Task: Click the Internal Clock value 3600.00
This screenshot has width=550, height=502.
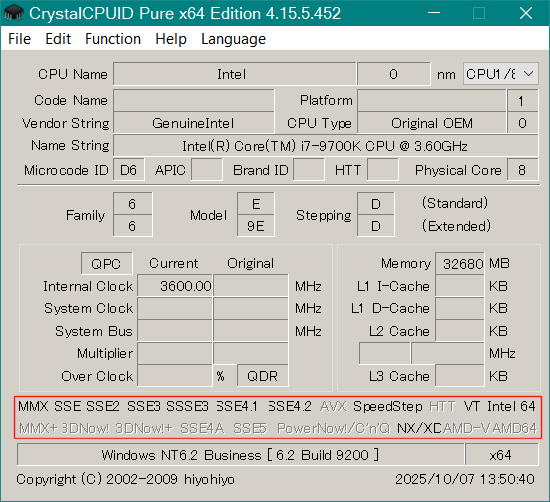Action: (175, 286)
